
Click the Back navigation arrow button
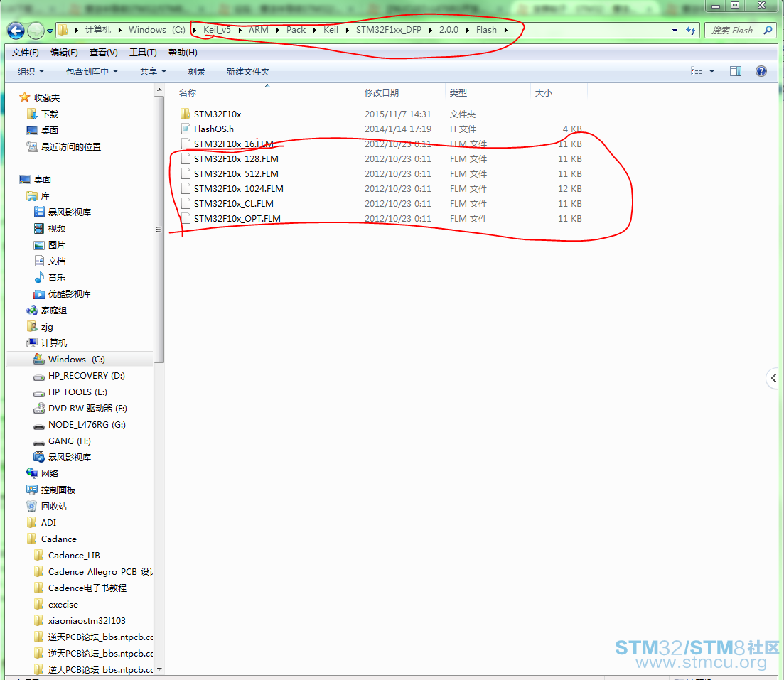16,31
